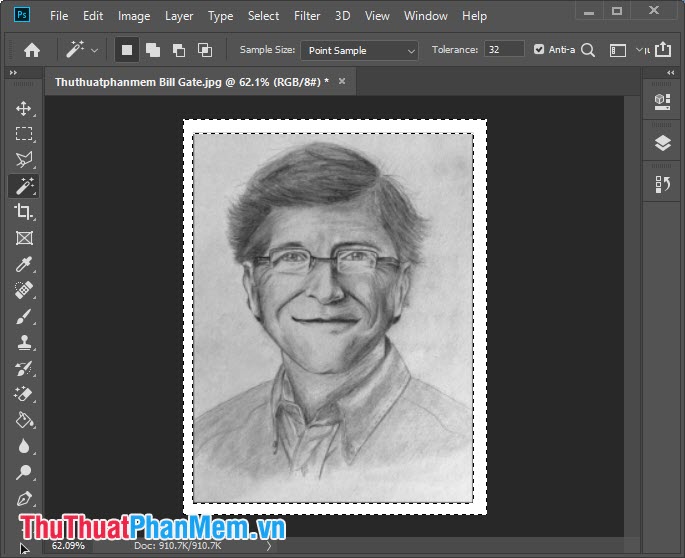The height and width of the screenshot is (558, 685).
Task: Open the Layer menu
Action: click(x=179, y=16)
